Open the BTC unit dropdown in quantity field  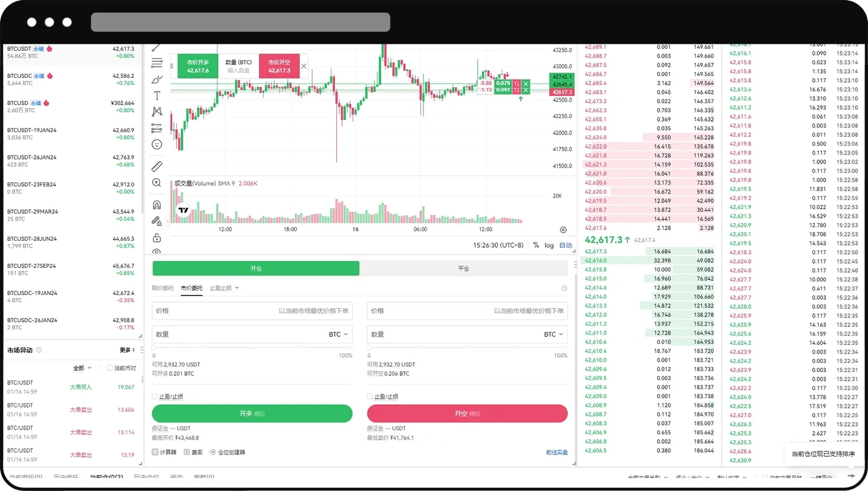click(x=338, y=334)
